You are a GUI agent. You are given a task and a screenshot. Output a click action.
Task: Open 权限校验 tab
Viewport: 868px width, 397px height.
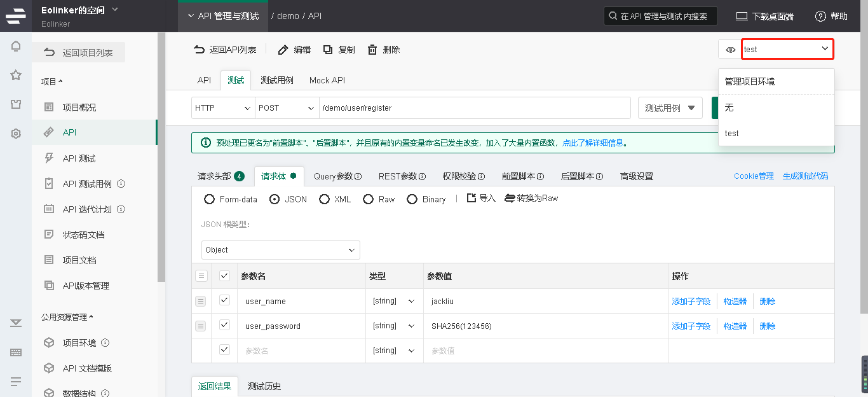pos(464,176)
